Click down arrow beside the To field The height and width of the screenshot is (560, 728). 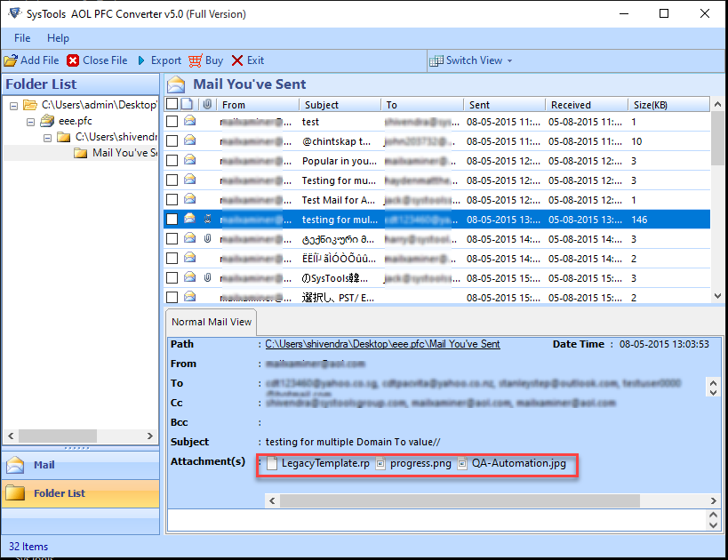click(x=713, y=392)
